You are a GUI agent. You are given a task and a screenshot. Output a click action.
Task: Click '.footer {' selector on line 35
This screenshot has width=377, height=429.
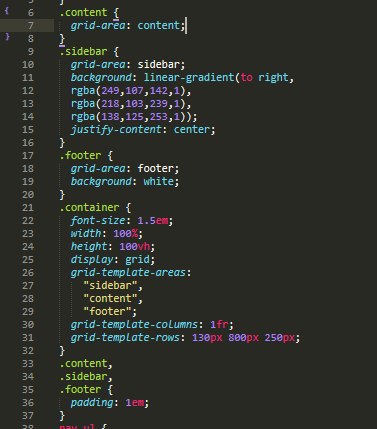[x=86, y=390]
